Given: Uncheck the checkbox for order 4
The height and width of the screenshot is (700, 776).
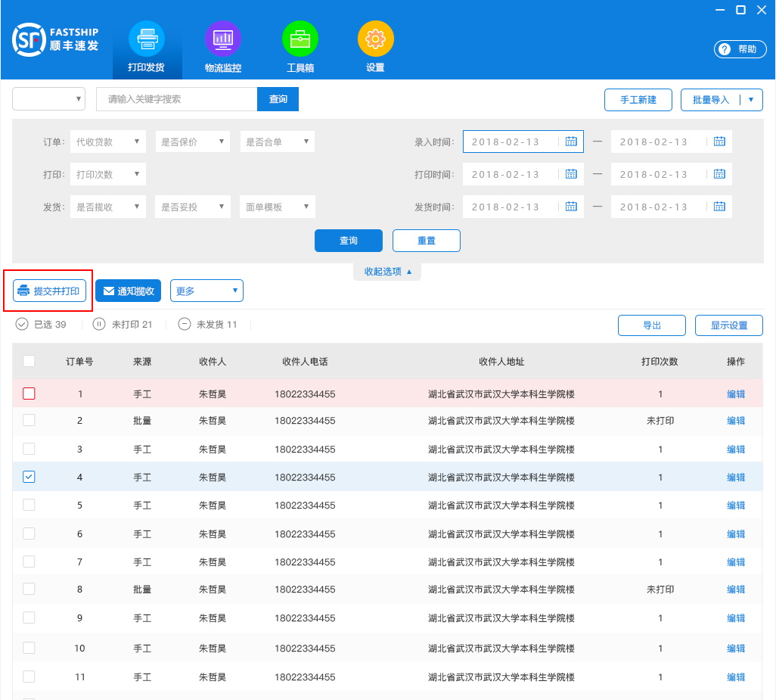Looking at the screenshot, I should click(29, 477).
